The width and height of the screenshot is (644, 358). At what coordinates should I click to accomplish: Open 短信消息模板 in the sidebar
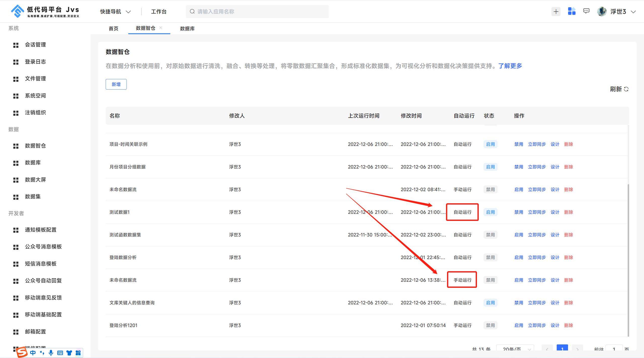click(x=41, y=264)
